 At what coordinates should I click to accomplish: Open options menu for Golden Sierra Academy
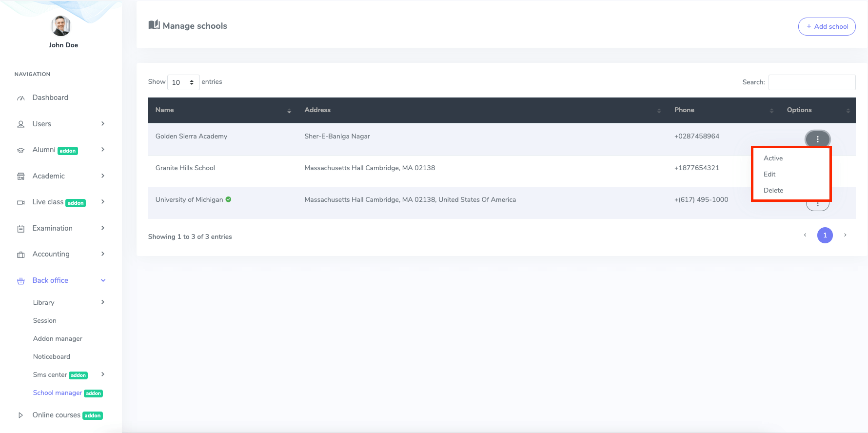click(817, 139)
